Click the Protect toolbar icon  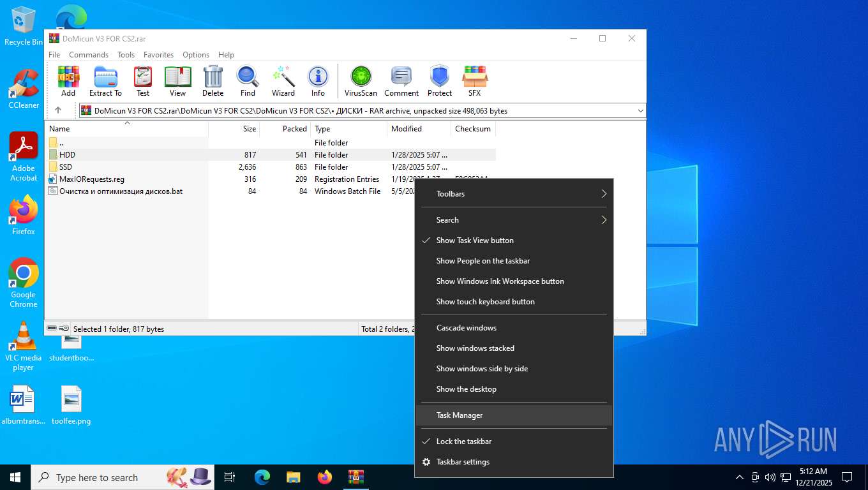pyautogui.click(x=440, y=81)
